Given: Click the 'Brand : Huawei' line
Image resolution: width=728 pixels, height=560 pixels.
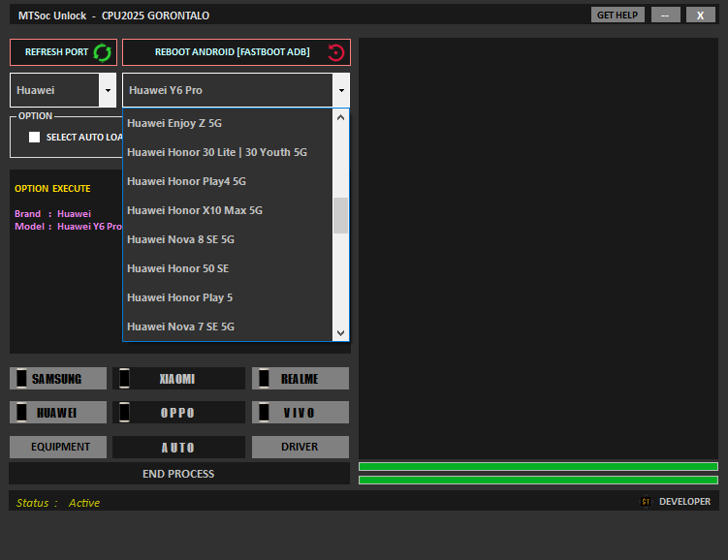Looking at the screenshot, I should (53, 214).
